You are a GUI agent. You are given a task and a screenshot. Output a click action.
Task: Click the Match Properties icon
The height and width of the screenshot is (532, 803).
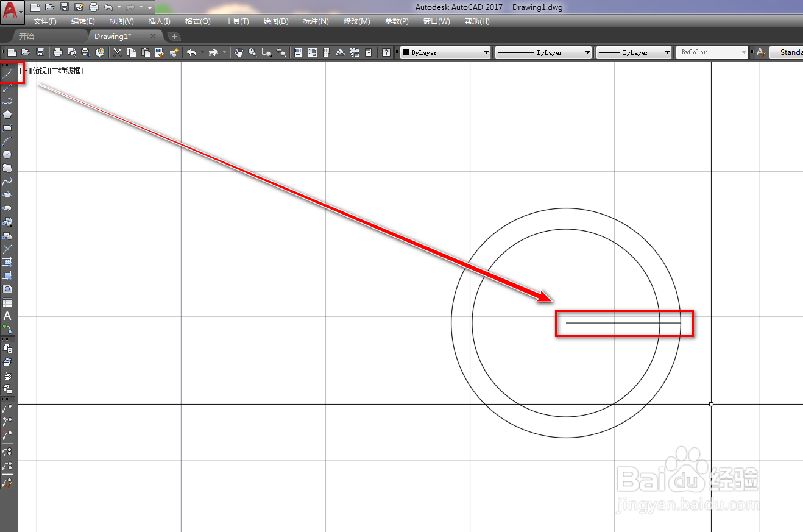[x=160, y=52]
